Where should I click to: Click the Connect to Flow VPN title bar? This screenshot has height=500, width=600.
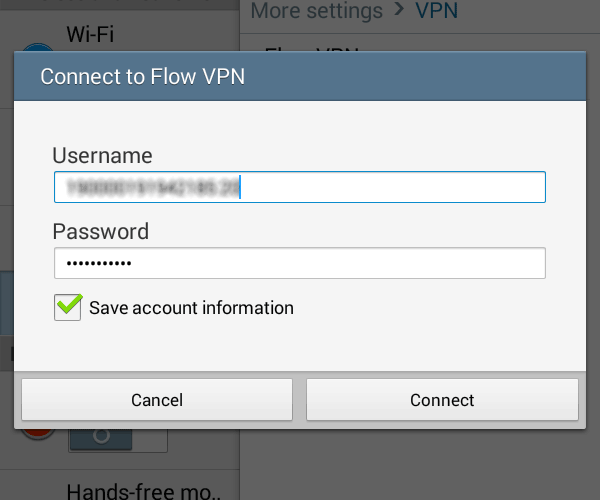[x=300, y=76]
